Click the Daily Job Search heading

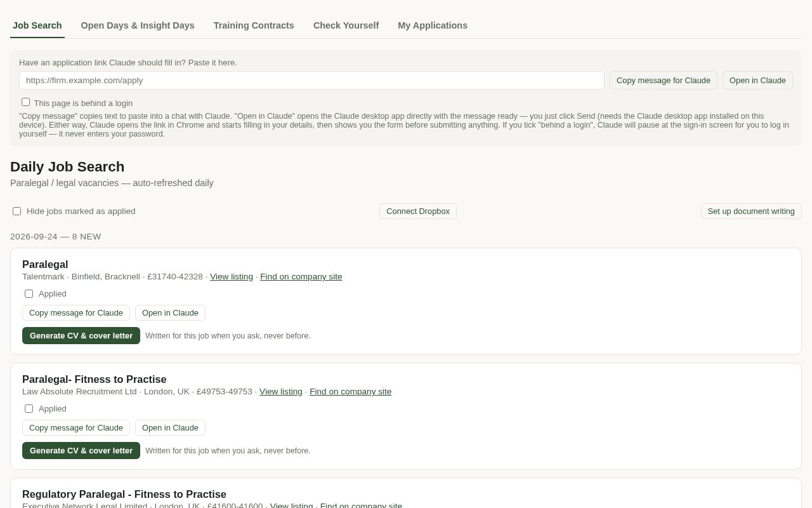coord(67,167)
